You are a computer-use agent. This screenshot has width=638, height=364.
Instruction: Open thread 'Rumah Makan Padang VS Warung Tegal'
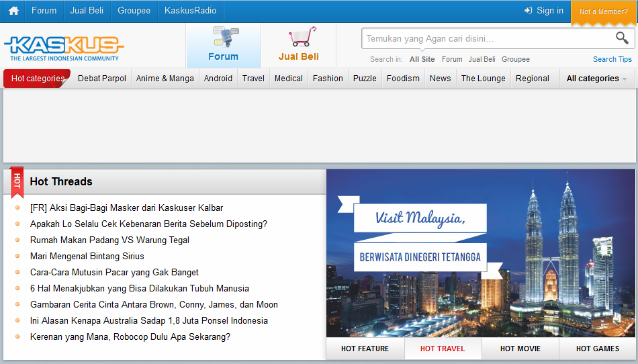pos(109,240)
